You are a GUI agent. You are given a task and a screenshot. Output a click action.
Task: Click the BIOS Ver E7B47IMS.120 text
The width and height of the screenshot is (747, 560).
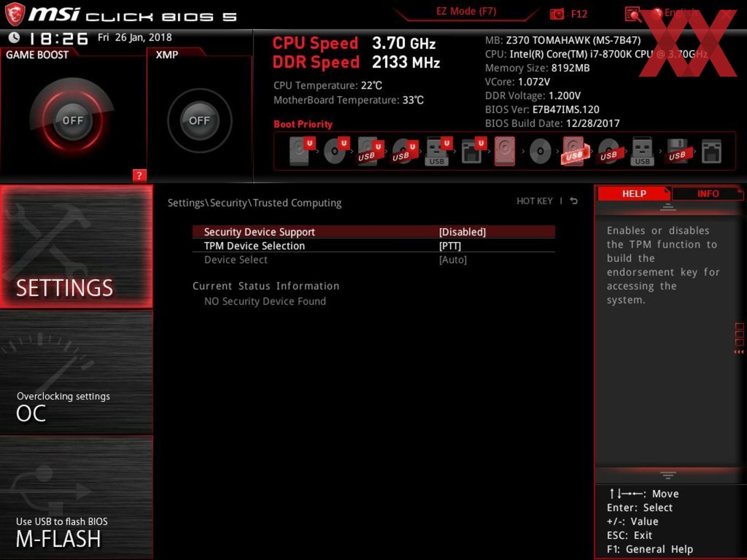542,109
